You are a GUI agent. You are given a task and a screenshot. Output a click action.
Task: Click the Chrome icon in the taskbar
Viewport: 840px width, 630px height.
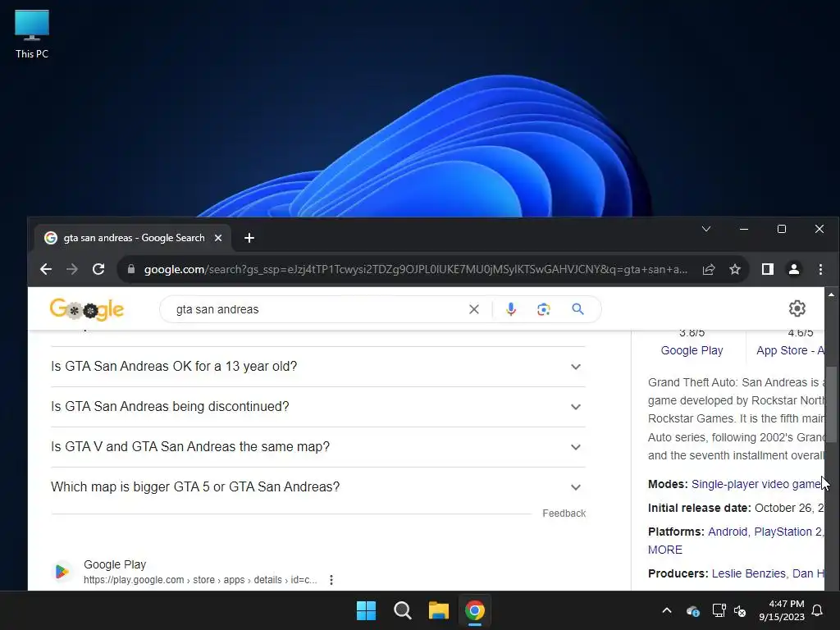coord(475,610)
